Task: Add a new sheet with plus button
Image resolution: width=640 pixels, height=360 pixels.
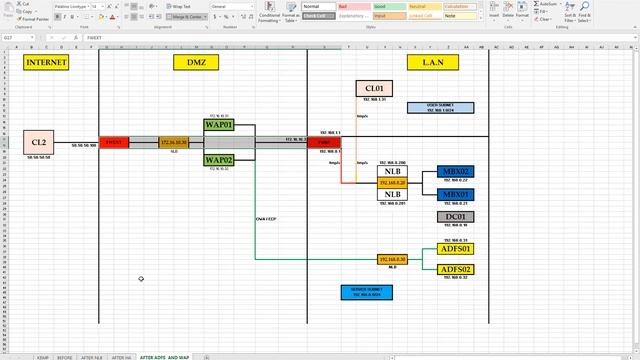Action: [207, 358]
